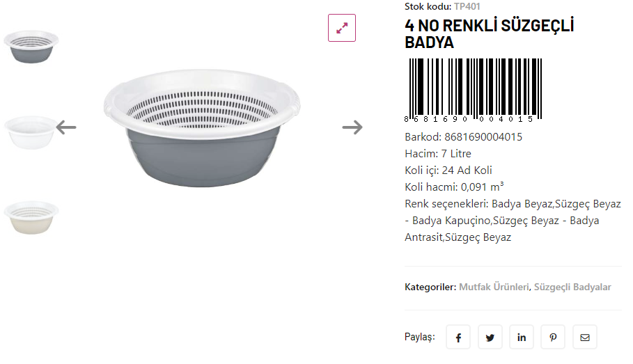Select the cappuccino beige bowl thumbnail
Image resolution: width=633 pixels, height=364 pixels.
point(31,217)
